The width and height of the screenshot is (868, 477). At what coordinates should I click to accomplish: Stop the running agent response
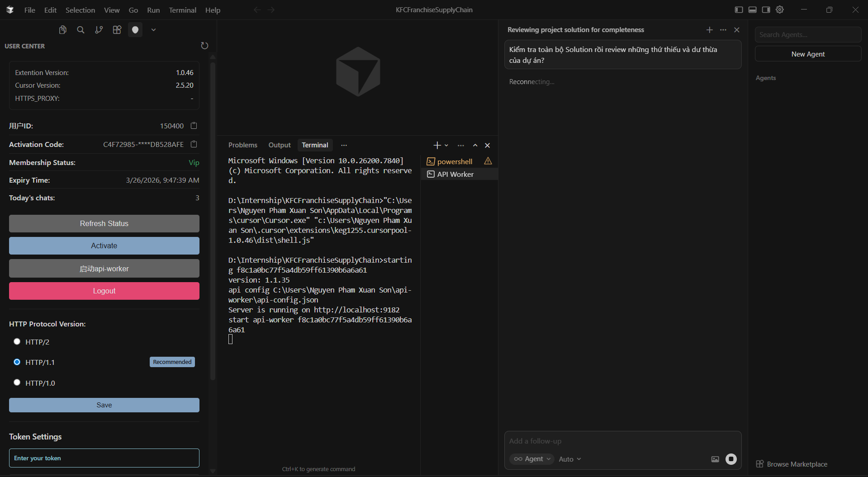point(731,459)
